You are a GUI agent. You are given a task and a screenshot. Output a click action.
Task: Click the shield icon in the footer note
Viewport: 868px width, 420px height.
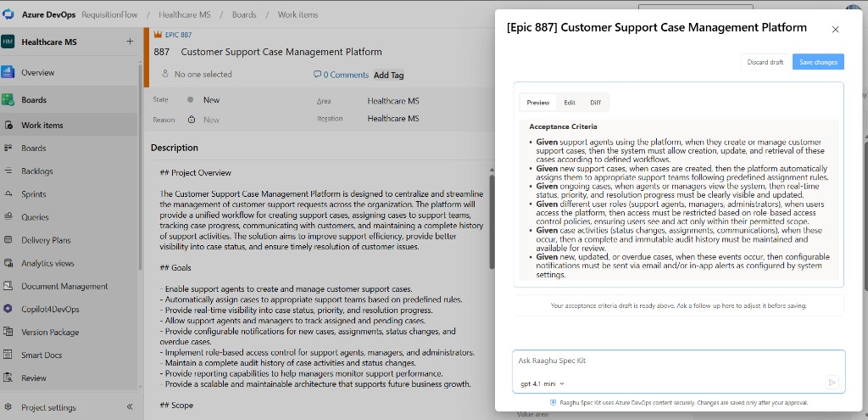(553, 403)
